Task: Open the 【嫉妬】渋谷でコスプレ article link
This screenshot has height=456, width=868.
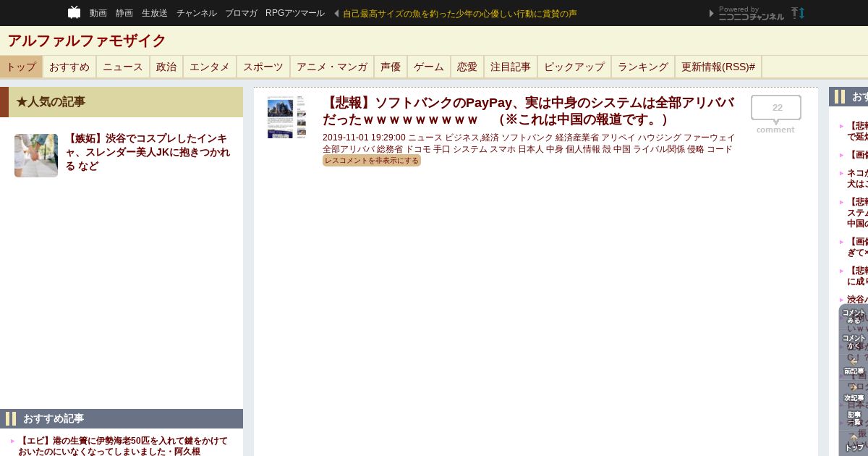Action: tap(148, 152)
